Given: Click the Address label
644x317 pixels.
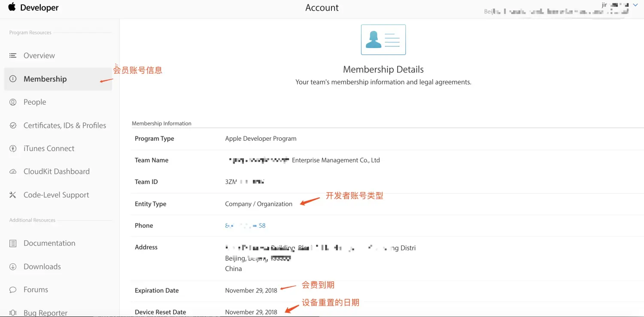Looking at the screenshot, I should click(x=146, y=247).
